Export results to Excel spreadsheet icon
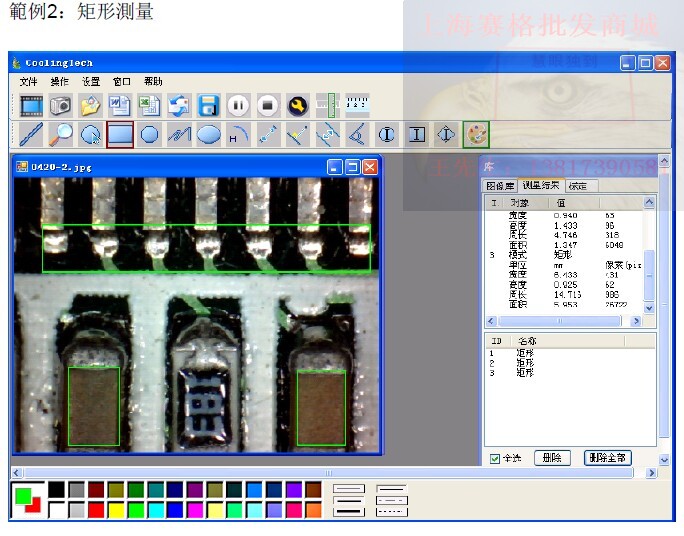684x536 pixels. [x=149, y=106]
